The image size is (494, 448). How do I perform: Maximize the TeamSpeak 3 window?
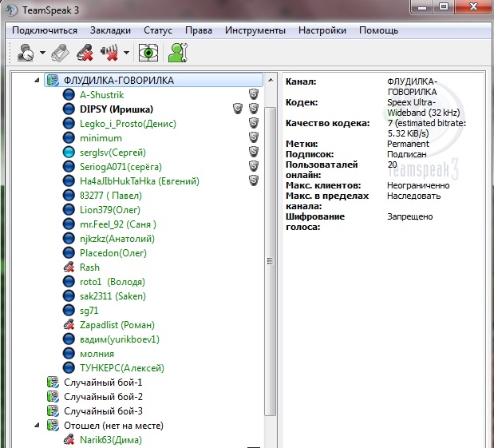tap(444, 6)
